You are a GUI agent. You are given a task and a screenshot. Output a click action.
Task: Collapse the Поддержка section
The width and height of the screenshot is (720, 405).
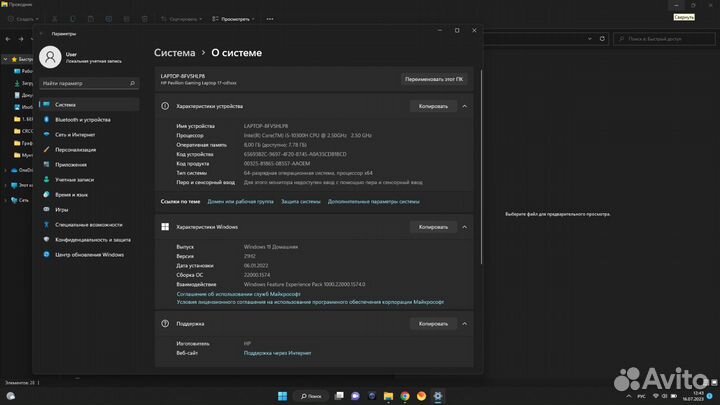(465, 324)
